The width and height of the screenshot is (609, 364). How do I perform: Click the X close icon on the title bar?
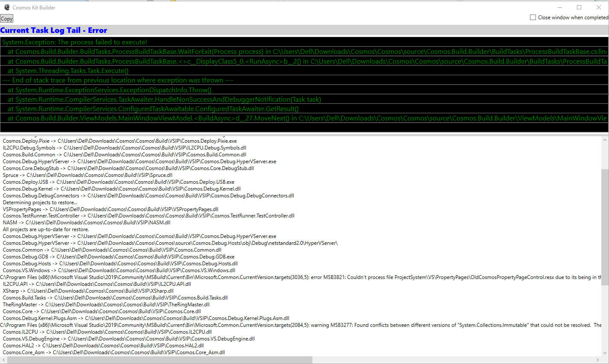(x=599, y=7)
